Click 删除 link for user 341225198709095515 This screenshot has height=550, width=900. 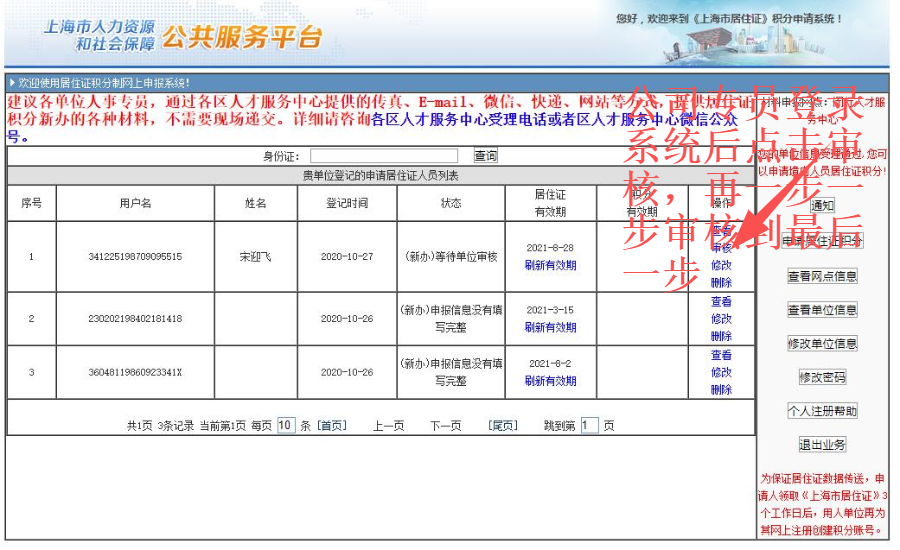[721, 282]
